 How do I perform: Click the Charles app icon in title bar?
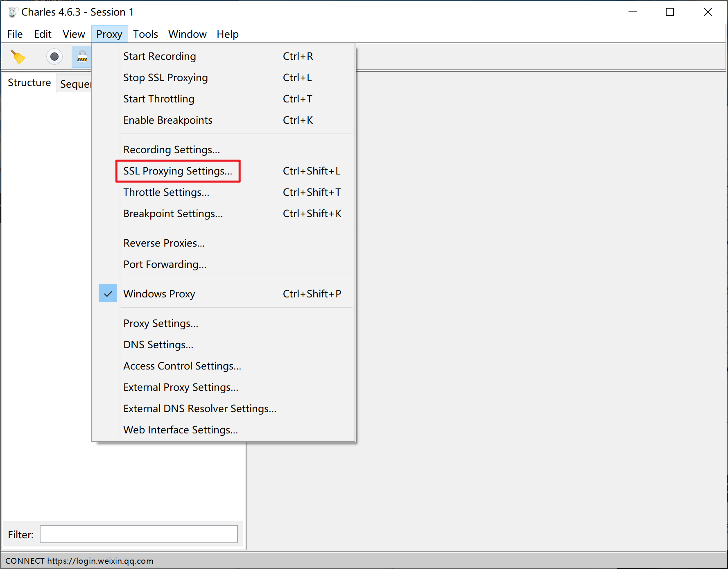[13, 12]
